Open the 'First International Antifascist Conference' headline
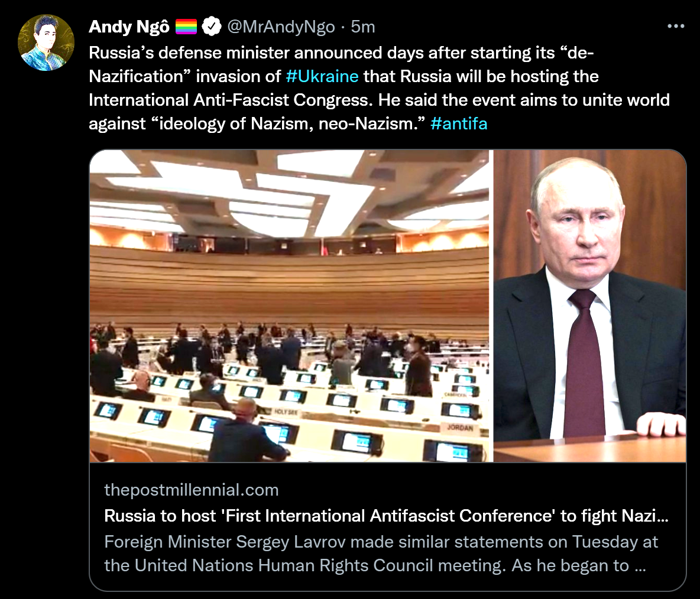The image size is (700, 599). [386, 516]
